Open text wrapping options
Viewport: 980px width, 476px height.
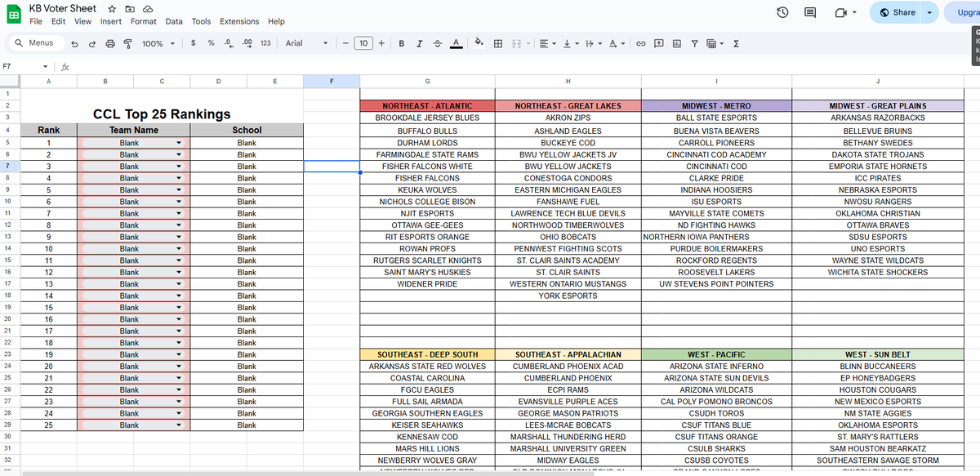point(593,43)
